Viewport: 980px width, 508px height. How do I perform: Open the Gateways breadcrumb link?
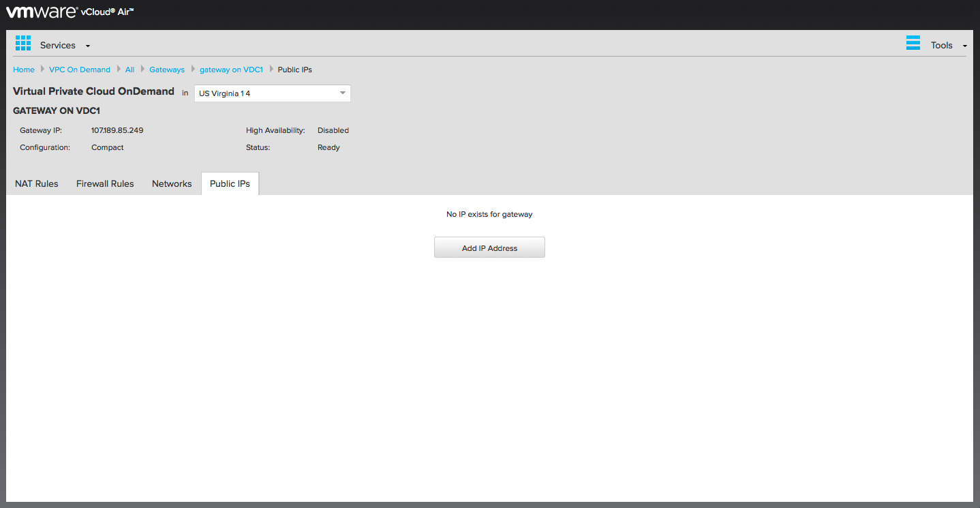pos(167,70)
